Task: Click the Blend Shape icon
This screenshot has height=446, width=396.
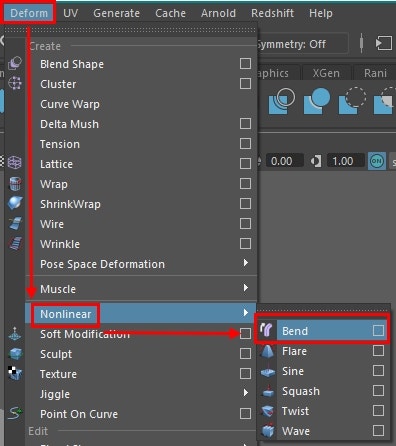Action: [x=15, y=63]
